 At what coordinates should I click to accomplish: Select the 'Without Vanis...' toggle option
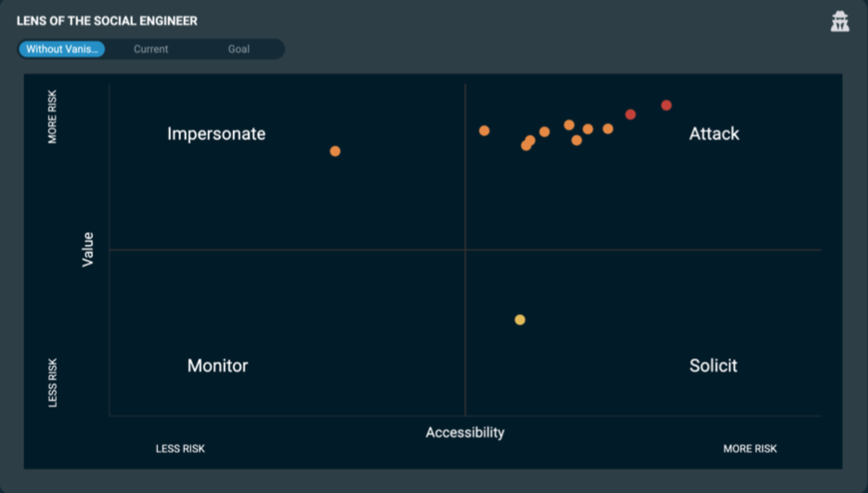62,49
